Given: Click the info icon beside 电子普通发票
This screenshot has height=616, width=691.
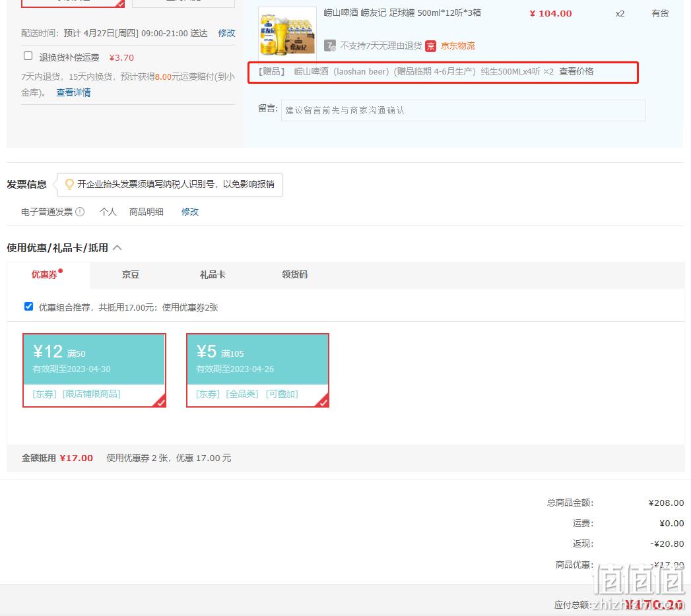Looking at the screenshot, I should click(80, 212).
